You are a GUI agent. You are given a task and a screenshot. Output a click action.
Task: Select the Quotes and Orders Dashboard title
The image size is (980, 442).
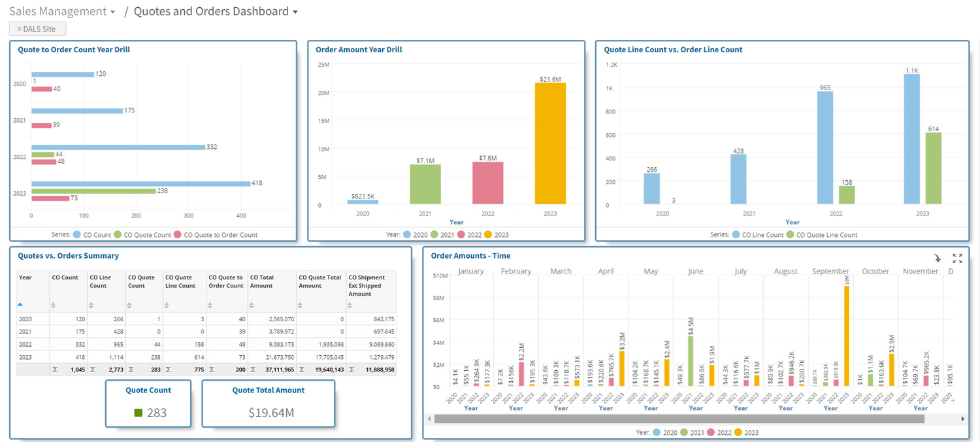[x=210, y=11]
